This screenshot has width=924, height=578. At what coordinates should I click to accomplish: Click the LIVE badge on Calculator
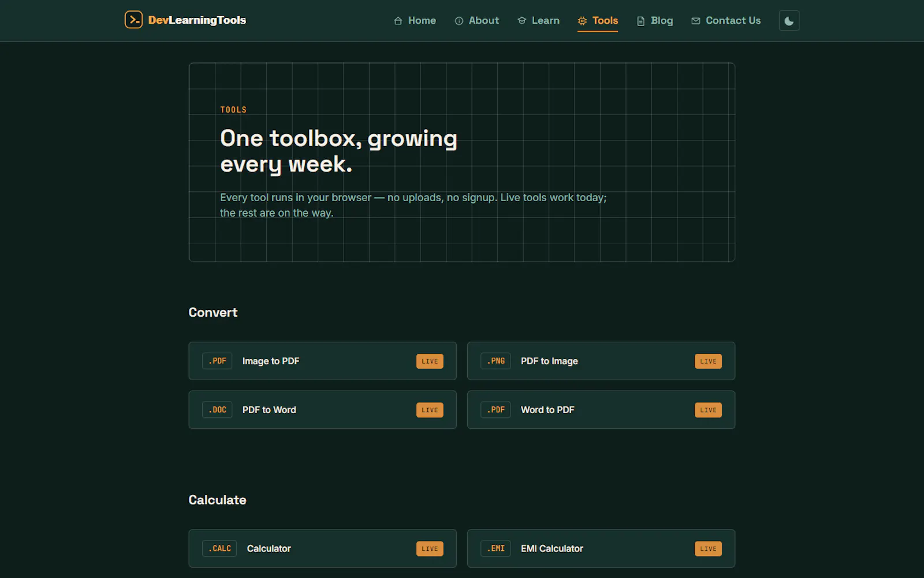tap(430, 549)
